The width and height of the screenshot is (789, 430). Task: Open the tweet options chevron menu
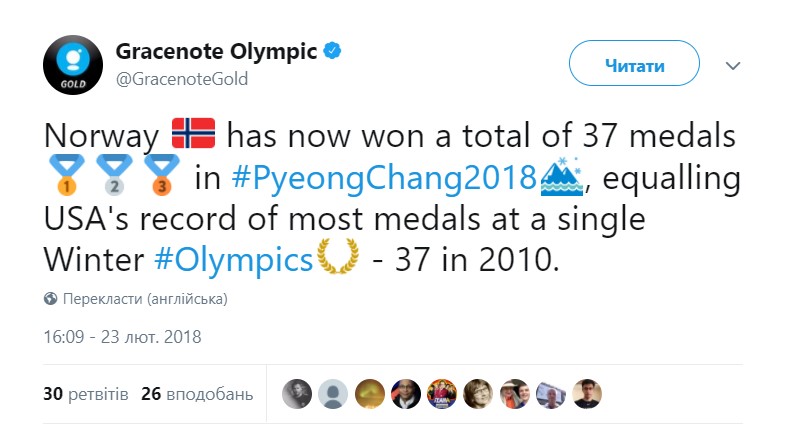click(x=733, y=66)
